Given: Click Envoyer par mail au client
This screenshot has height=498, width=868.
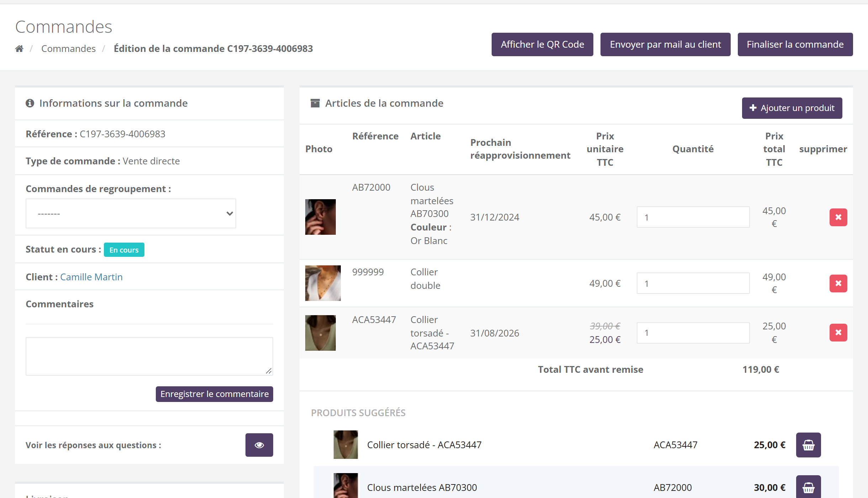Looking at the screenshot, I should click(665, 44).
